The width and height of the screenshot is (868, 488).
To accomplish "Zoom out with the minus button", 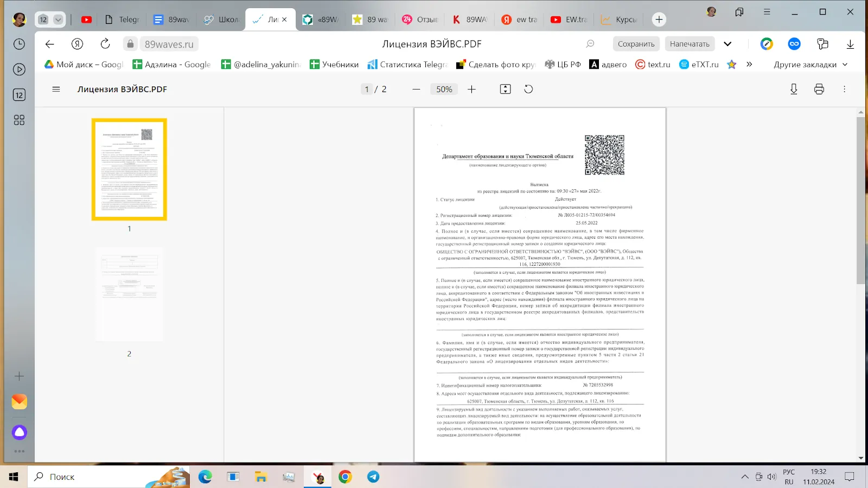I will tap(416, 89).
